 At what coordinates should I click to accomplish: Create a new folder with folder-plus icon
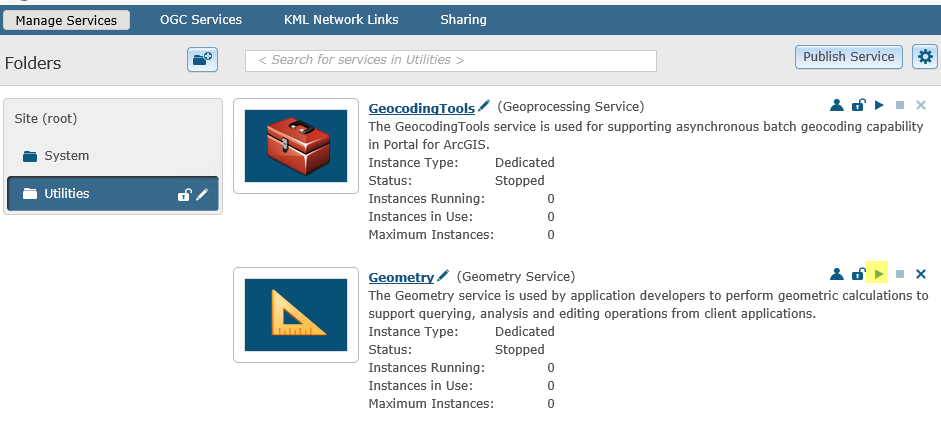click(202, 59)
